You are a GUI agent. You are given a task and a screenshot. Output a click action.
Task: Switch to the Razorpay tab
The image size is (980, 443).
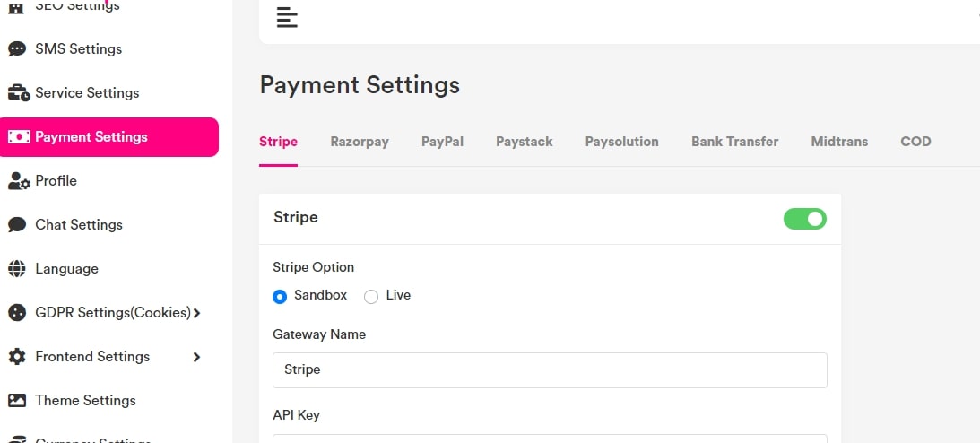360,142
